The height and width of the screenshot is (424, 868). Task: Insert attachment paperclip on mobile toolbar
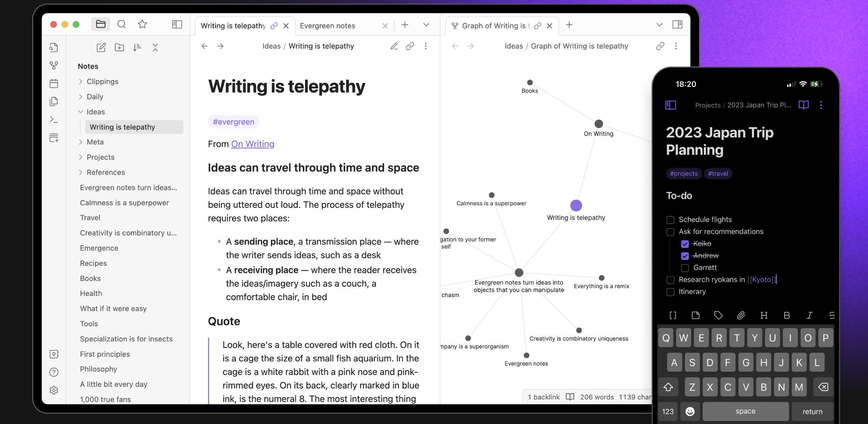point(741,315)
